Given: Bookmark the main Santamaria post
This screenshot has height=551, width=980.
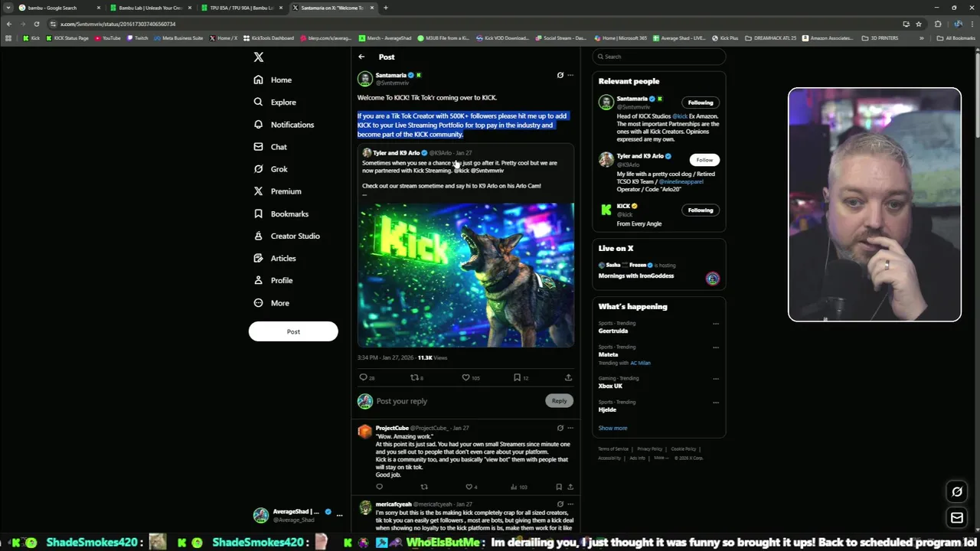Looking at the screenshot, I should point(517,377).
